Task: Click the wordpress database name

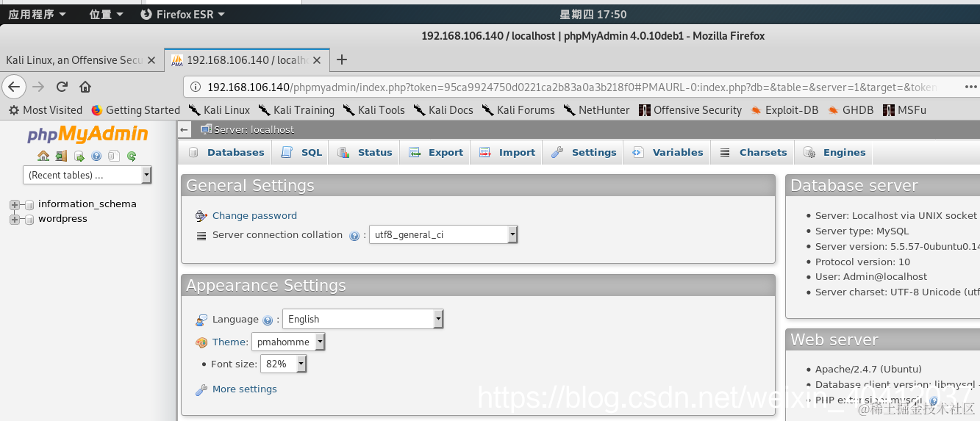Action: point(62,219)
